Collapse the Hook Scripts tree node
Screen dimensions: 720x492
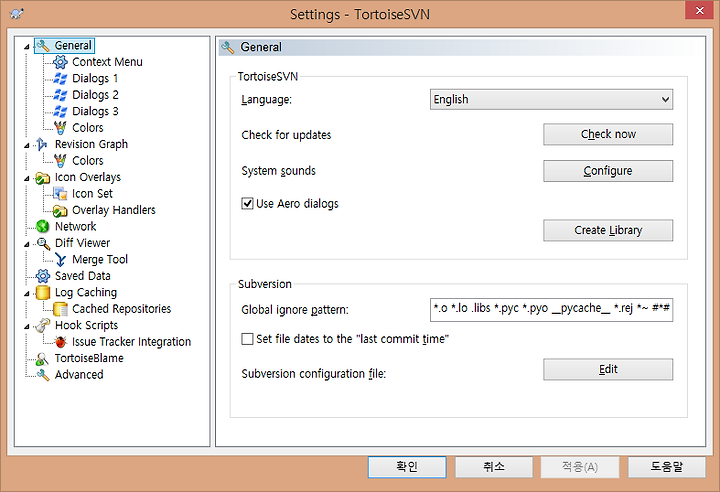coord(27,326)
